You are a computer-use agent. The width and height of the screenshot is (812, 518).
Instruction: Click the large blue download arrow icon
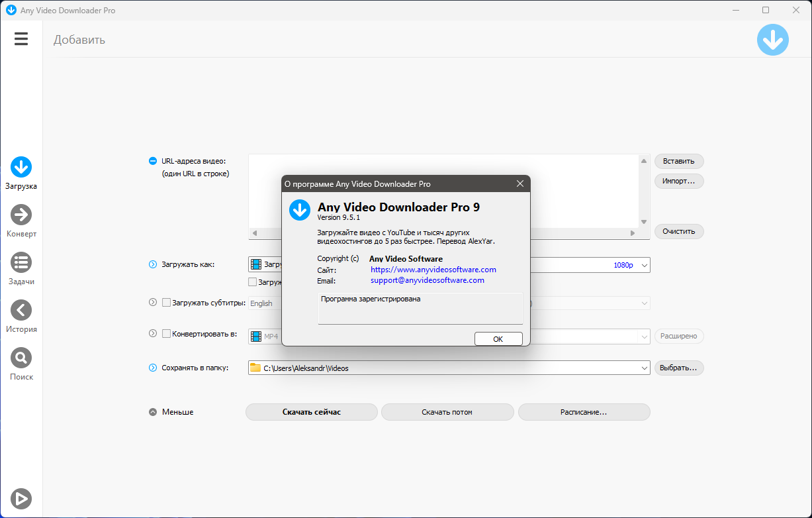[773, 40]
